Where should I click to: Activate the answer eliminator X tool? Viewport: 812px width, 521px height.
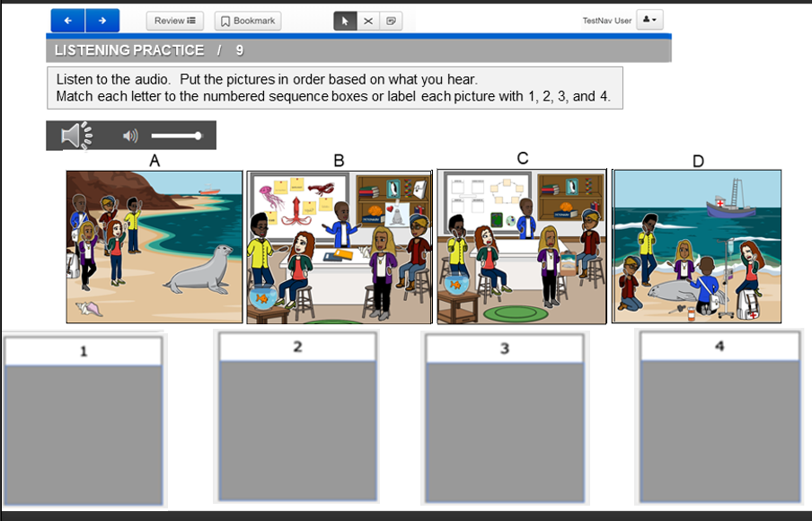point(368,21)
